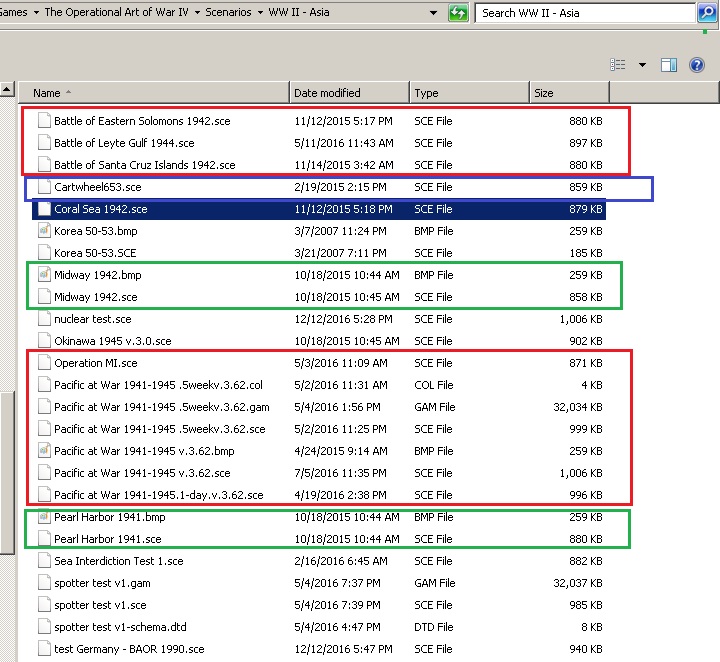
Task: Sort by the Size column header
Action: click(x=569, y=93)
